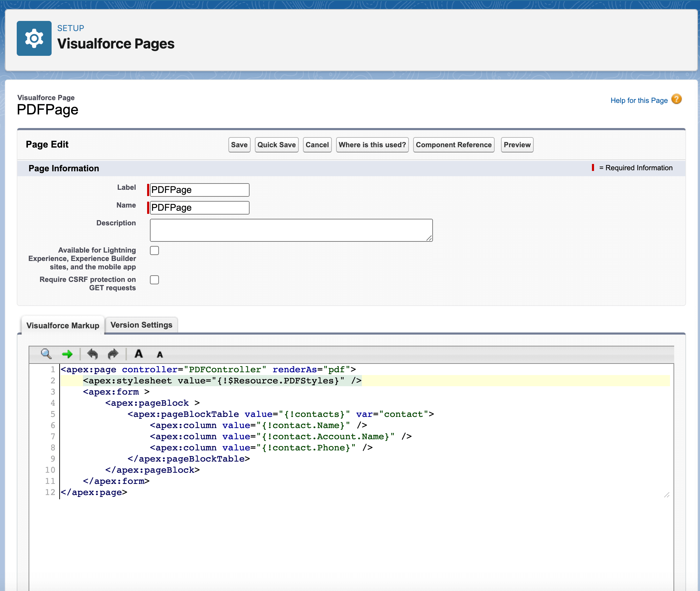Click inside the Description text area
Viewport: 700px width, 591px height.
tap(291, 230)
